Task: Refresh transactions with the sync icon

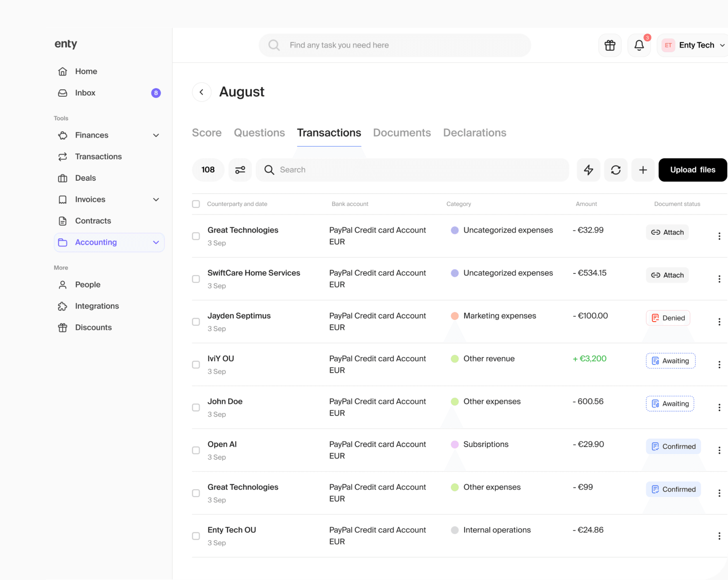Action: click(x=616, y=170)
